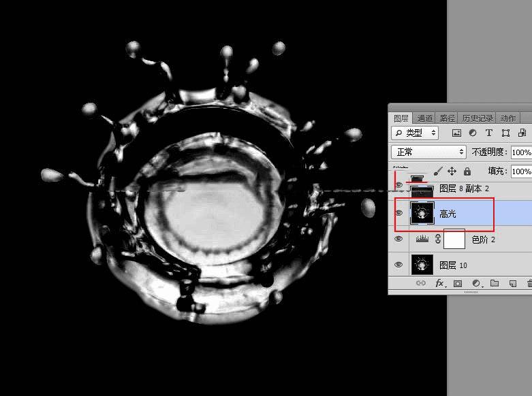
Task: Click the lock position move icon
Action: pos(452,171)
